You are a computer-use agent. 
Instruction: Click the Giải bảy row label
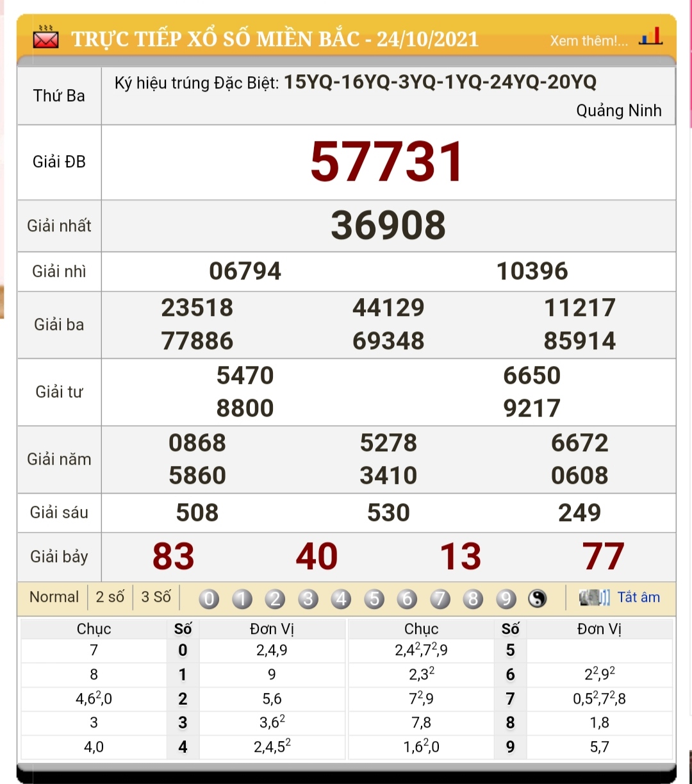pos(59,556)
